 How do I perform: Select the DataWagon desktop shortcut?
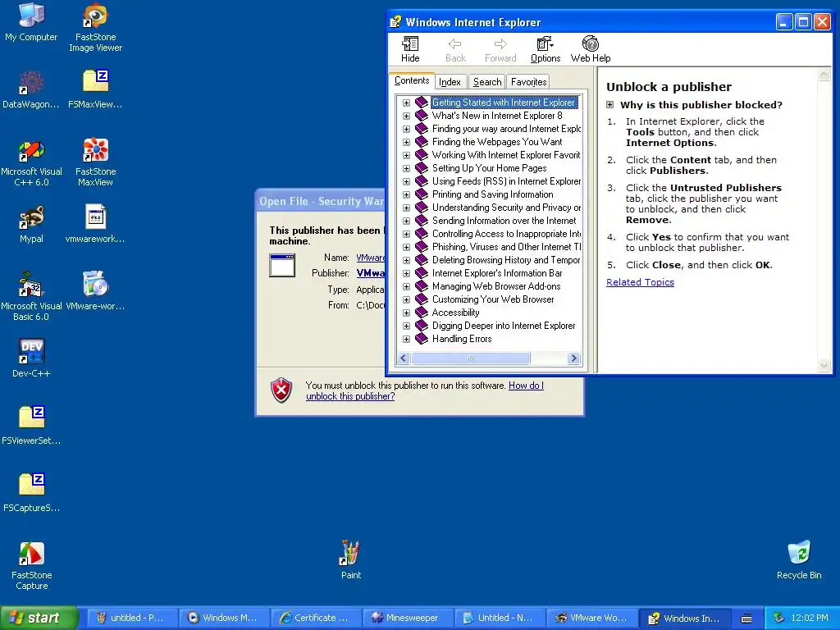pos(31,89)
